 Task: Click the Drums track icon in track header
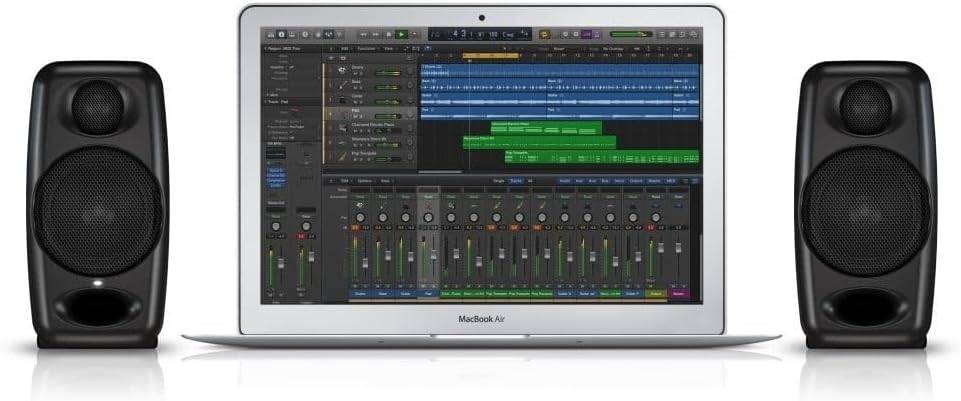[x=342, y=70]
